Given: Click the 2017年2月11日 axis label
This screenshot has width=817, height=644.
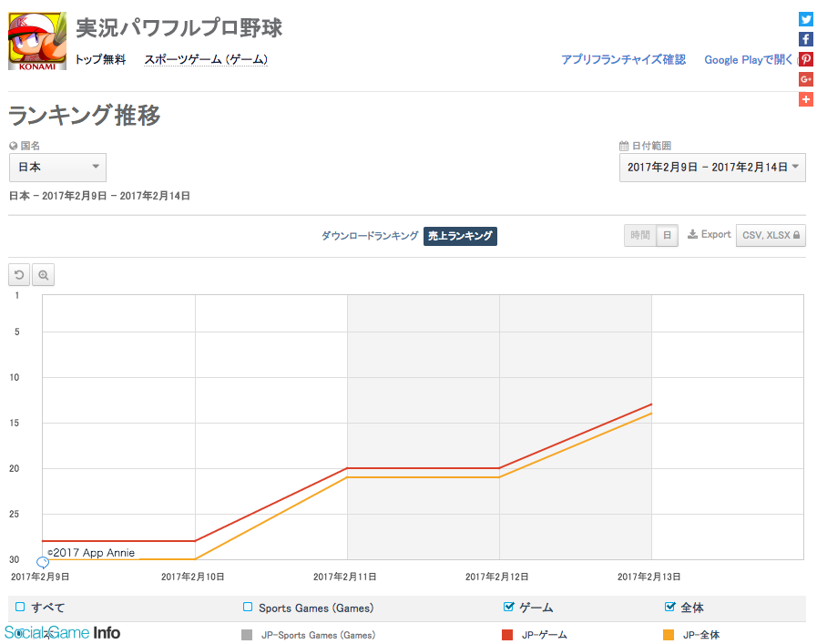Looking at the screenshot, I should click(344, 577).
